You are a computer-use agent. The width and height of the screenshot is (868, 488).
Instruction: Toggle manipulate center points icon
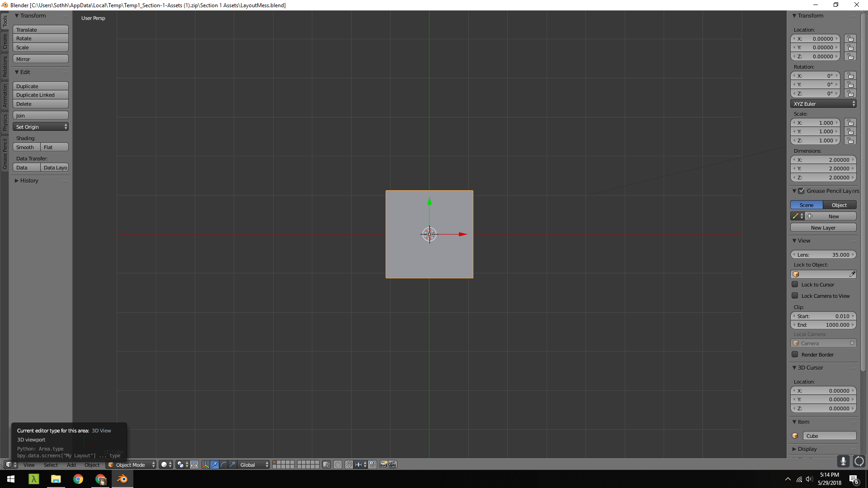coord(194,465)
